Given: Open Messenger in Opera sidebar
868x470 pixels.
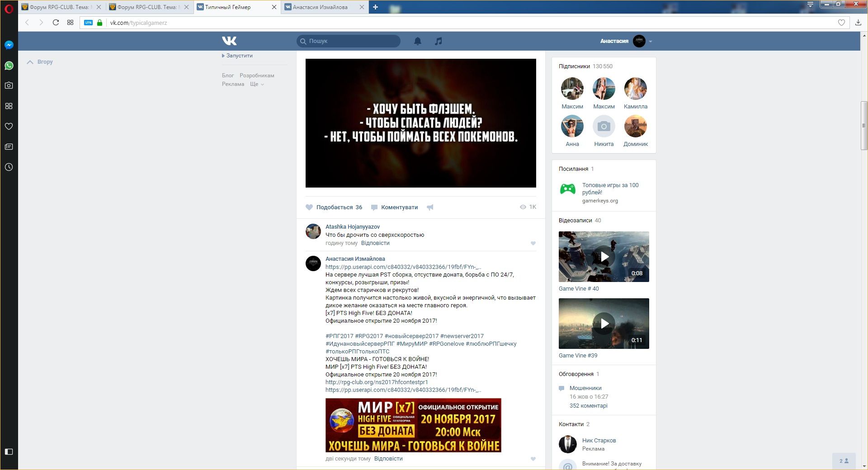Looking at the screenshot, I should (9, 45).
